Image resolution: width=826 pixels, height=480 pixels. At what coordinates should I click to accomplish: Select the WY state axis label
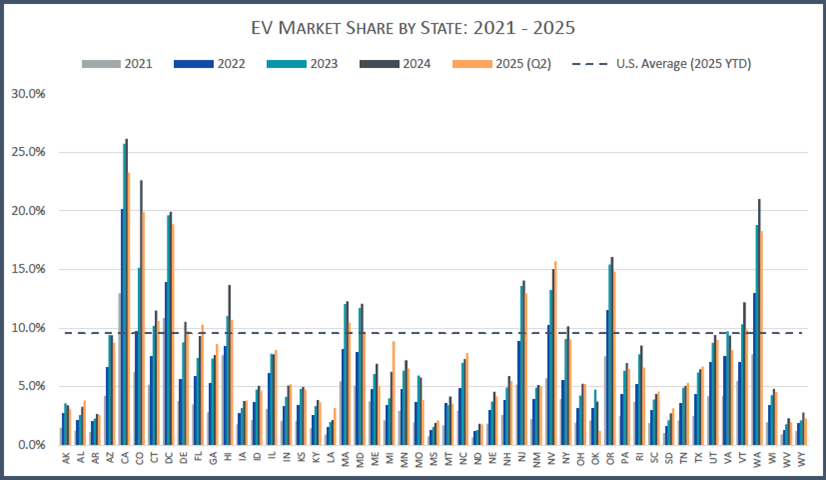[x=802, y=459]
